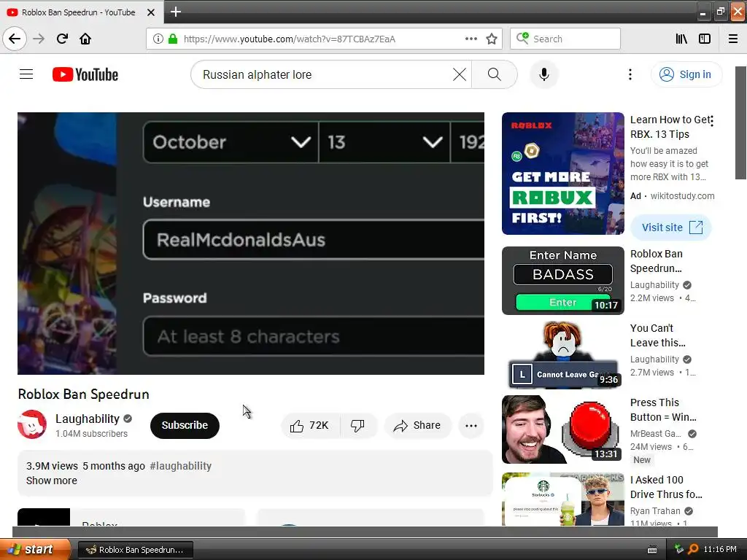Open the Windows start button
The height and width of the screenshot is (560, 747).
click(35, 549)
